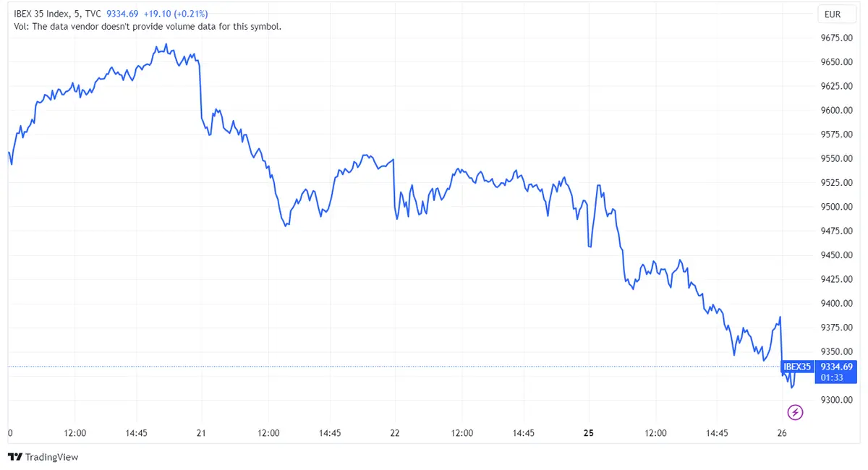Click the first 12:00 time axis label
The height and width of the screenshot is (470, 868).
tap(75, 432)
